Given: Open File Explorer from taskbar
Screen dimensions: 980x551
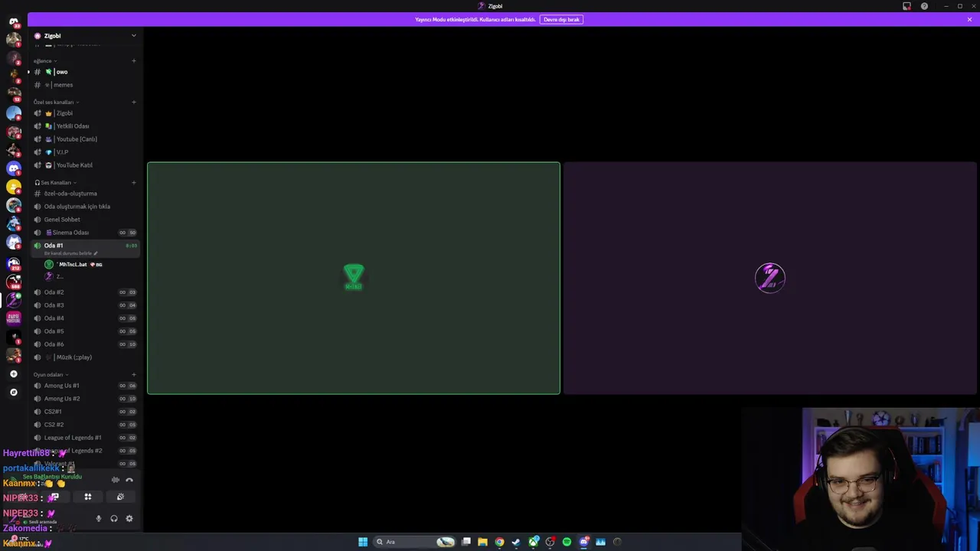Looking at the screenshot, I should 482,542.
